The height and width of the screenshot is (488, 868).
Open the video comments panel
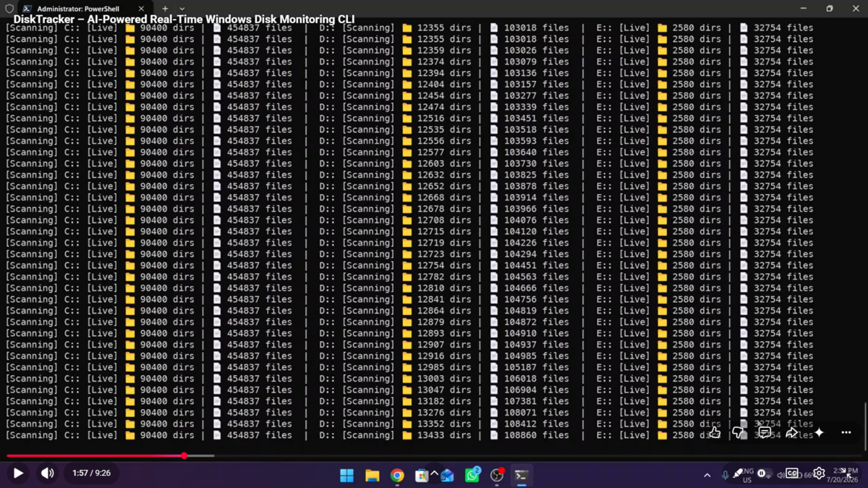click(x=765, y=432)
